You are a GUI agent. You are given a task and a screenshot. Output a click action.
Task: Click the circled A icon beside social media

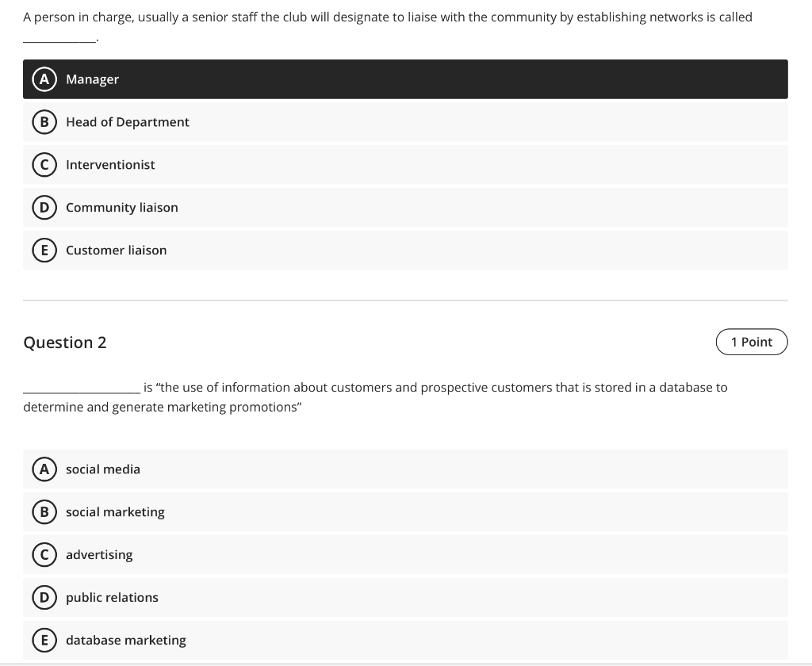(x=44, y=469)
